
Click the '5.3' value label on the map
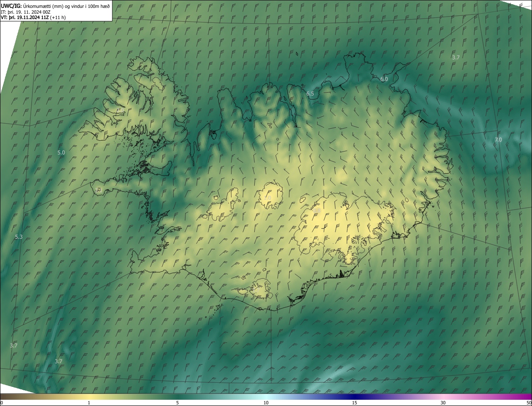tap(19, 237)
